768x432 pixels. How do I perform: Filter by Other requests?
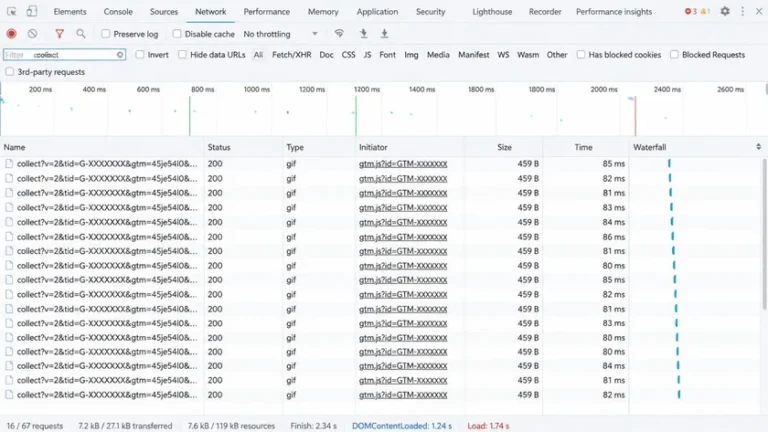point(557,55)
